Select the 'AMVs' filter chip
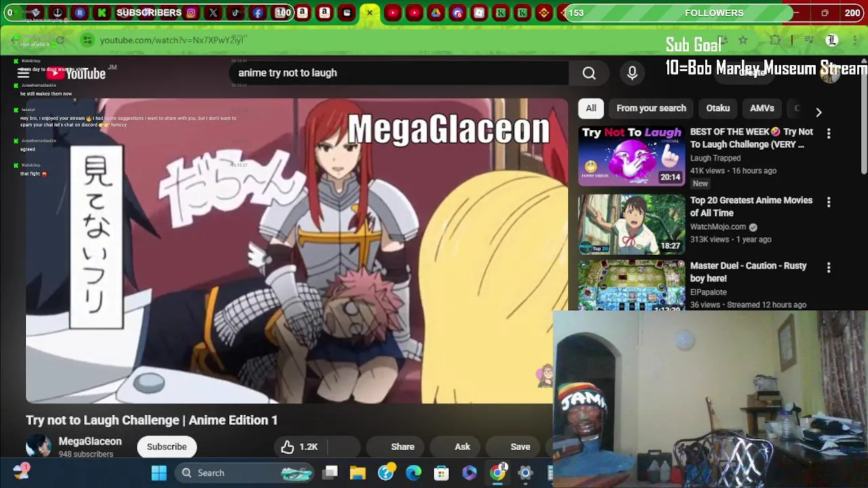 pyautogui.click(x=762, y=108)
